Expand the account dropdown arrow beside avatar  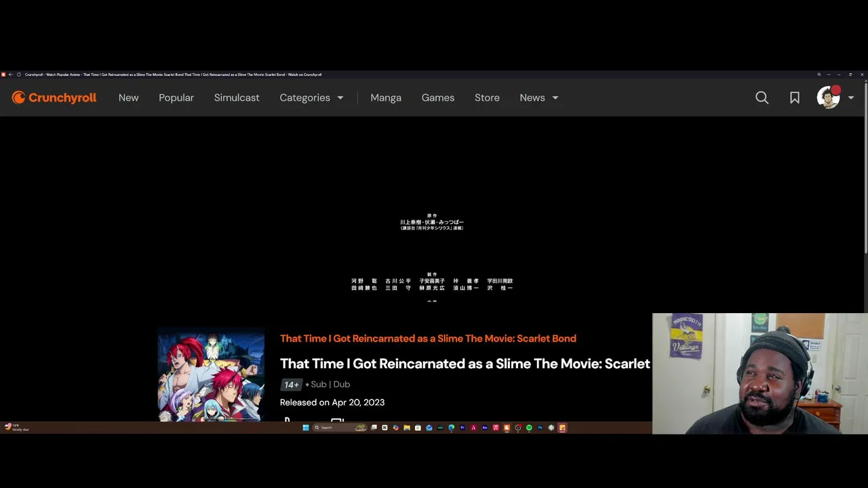click(851, 98)
